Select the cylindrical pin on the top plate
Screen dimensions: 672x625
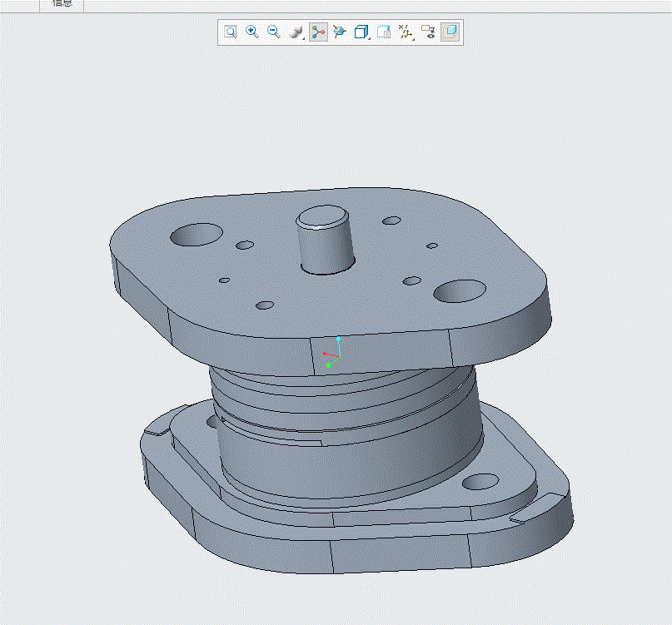pos(326,240)
